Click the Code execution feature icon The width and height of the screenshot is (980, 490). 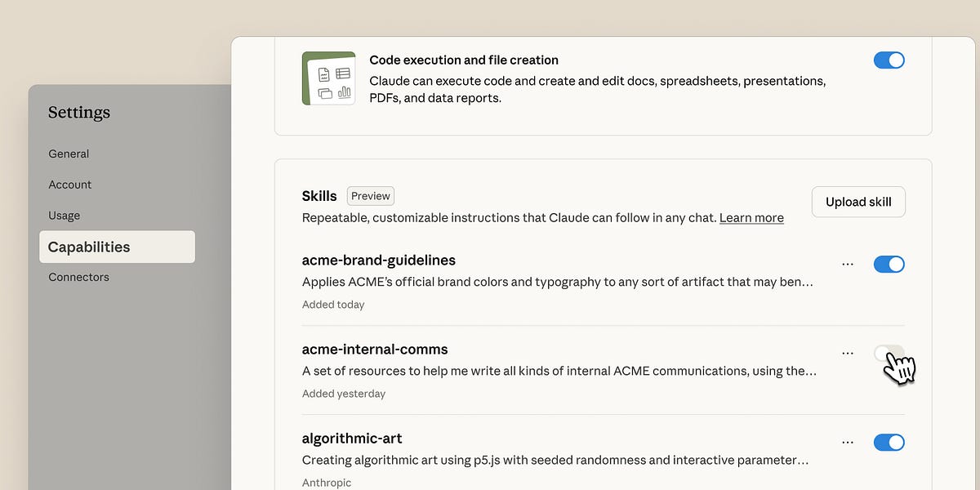point(328,78)
